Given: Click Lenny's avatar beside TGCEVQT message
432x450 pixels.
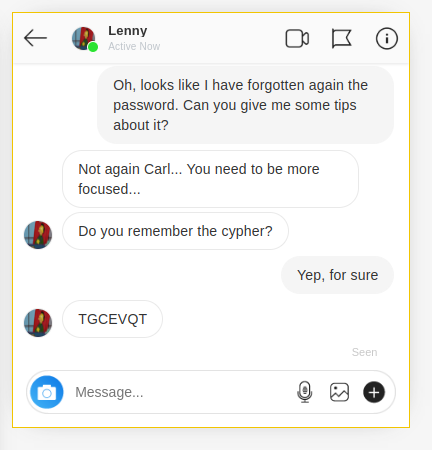Looking at the screenshot, I should 38,323.
